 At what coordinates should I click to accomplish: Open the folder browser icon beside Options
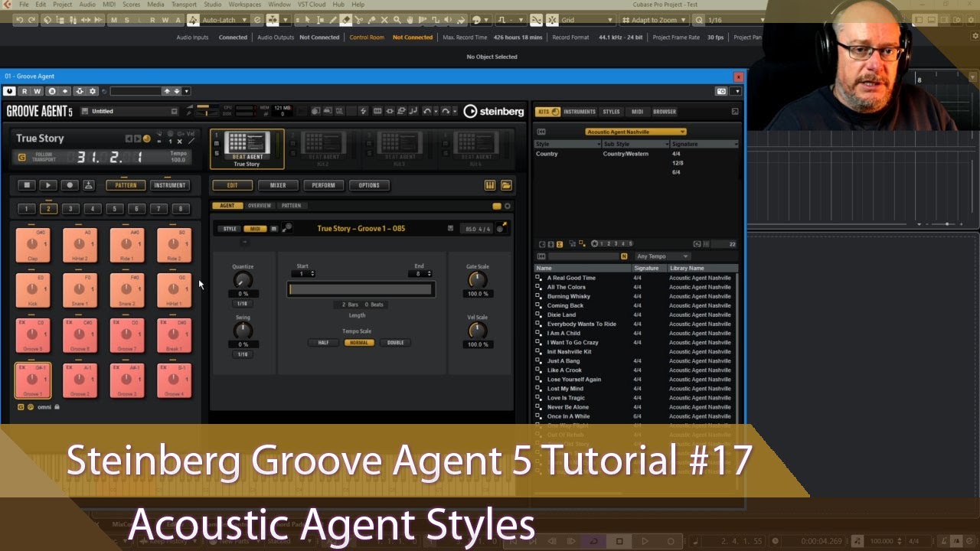point(506,185)
